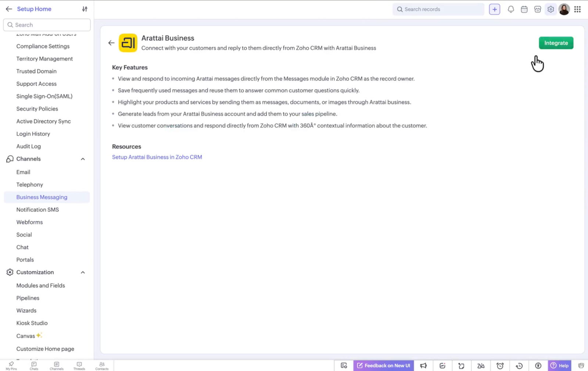Open Login History
This screenshot has width=588, height=371.
[x=33, y=134]
